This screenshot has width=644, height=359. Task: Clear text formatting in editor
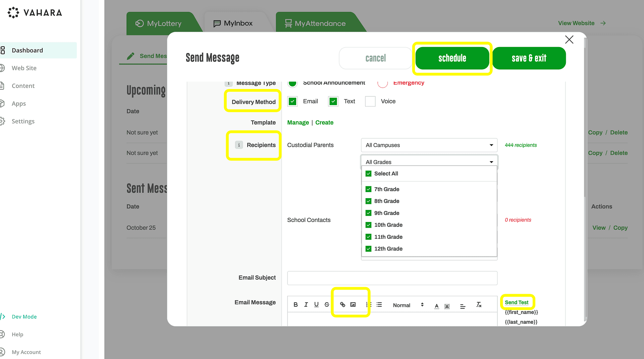click(479, 305)
